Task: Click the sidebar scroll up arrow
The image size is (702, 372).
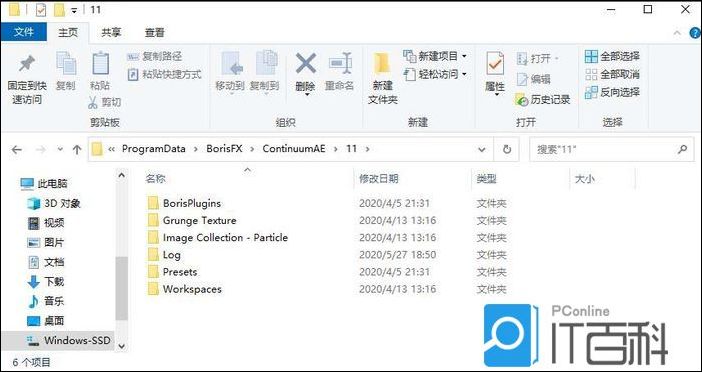Action: (121, 175)
